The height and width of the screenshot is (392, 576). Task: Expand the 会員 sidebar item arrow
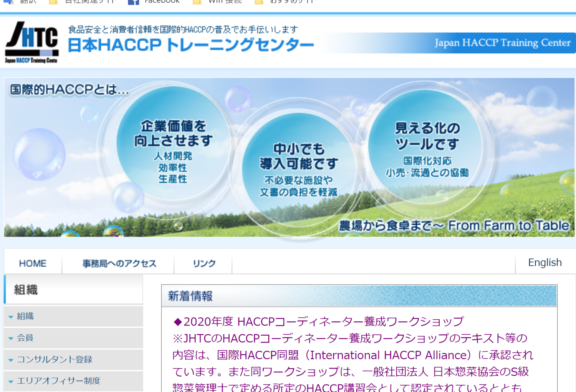point(11,338)
